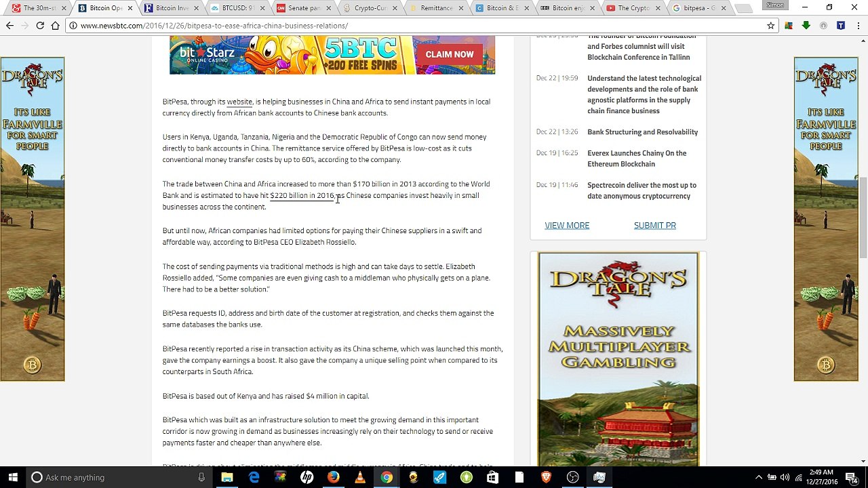Switch to the Bitcoin Inve tab
The image size is (868, 488).
tap(170, 8)
